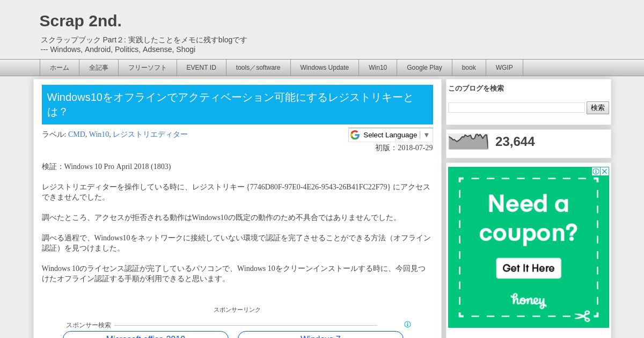The height and width of the screenshot is (338, 644).
Task: Click the レジストリエディター label link
Action: (x=150, y=135)
